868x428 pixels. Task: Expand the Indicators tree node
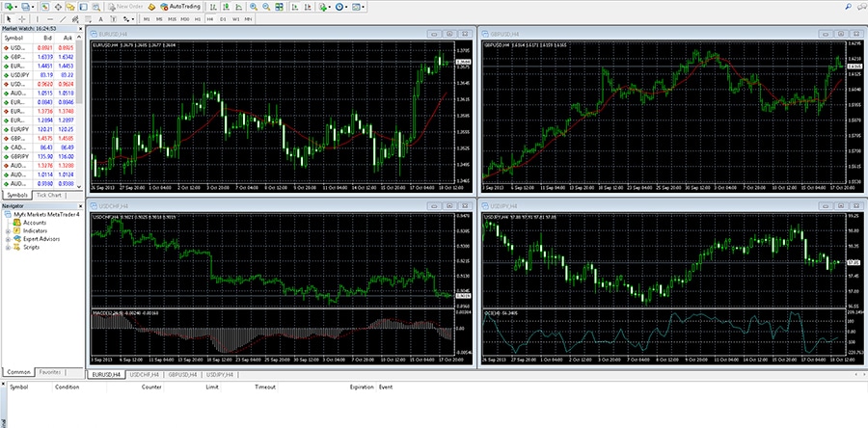pos(9,231)
